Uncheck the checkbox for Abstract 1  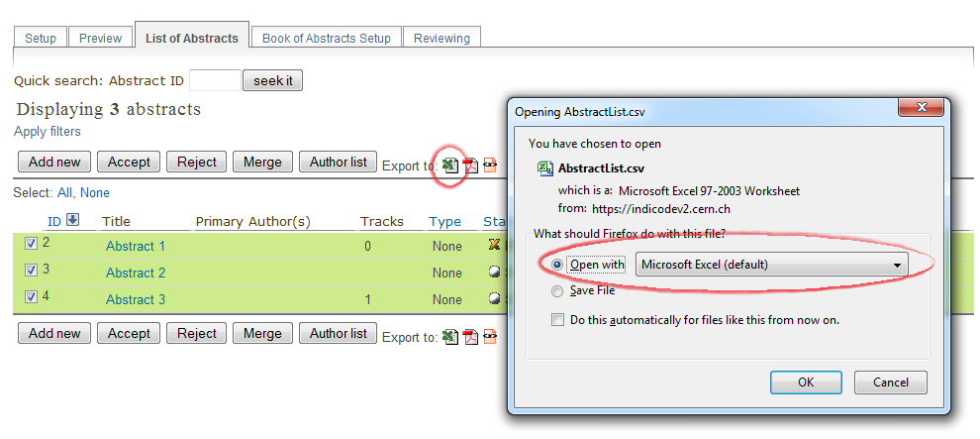pyautogui.click(x=32, y=244)
